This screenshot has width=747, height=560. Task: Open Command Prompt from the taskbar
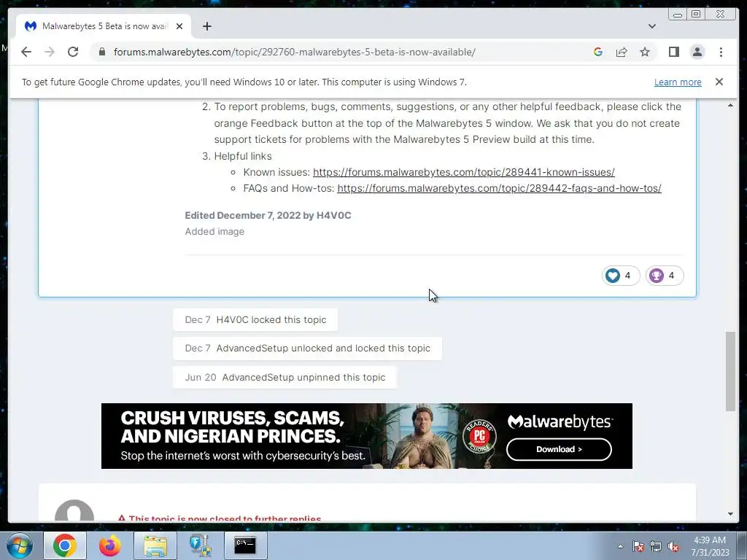(245, 545)
